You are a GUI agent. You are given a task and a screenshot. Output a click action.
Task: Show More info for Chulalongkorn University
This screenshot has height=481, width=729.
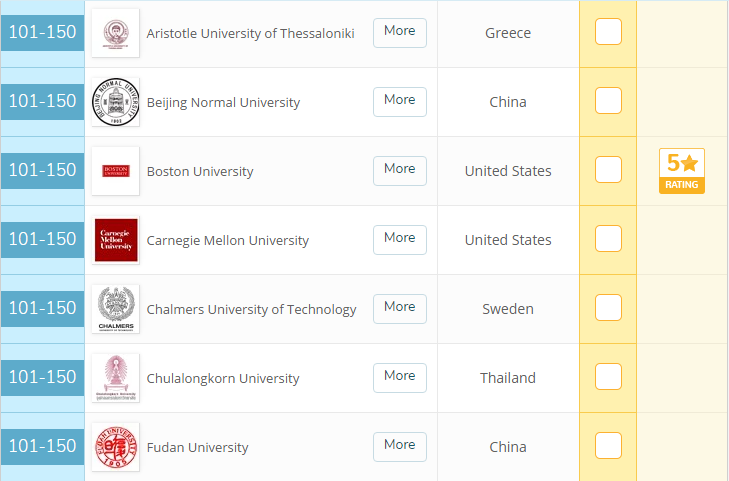click(x=399, y=377)
